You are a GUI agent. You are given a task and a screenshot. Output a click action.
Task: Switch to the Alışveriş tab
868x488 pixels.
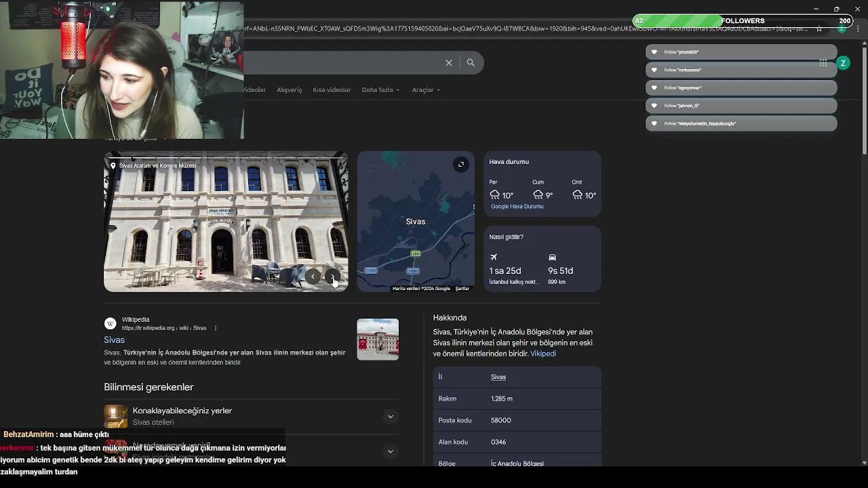point(289,90)
